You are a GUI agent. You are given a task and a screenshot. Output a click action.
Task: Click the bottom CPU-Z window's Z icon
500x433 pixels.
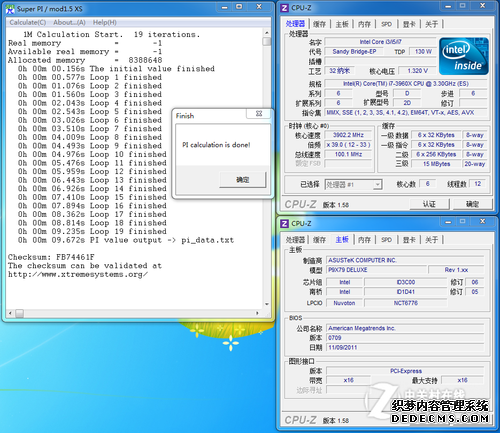(x=284, y=223)
